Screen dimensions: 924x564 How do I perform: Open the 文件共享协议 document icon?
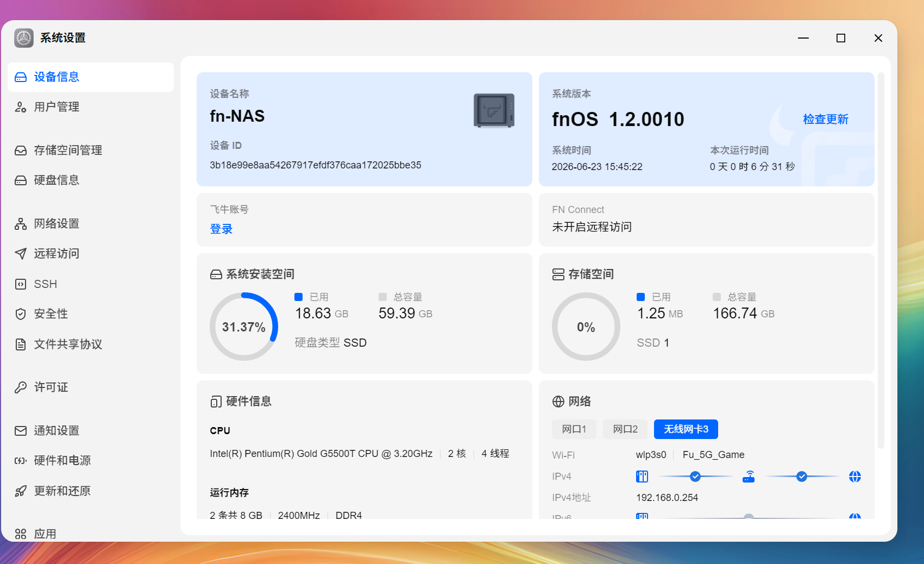tap(21, 344)
